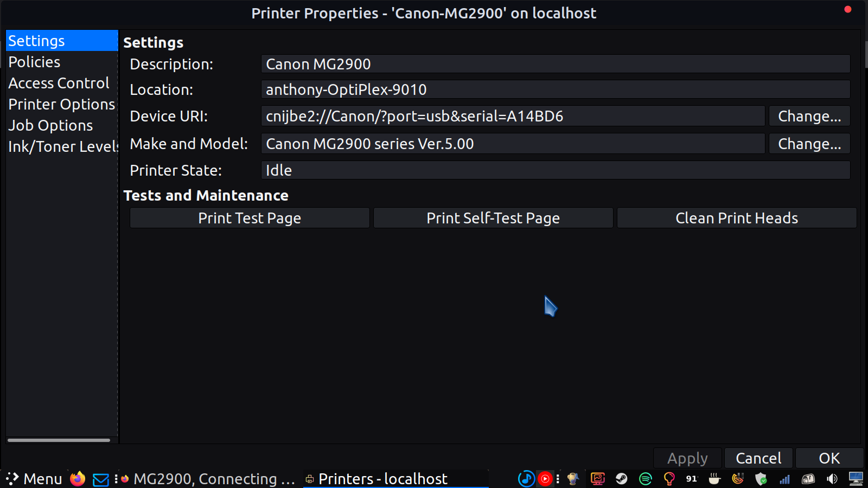Show Ink/Toner Levels section
This screenshot has width=868, height=488.
coord(62,146)
